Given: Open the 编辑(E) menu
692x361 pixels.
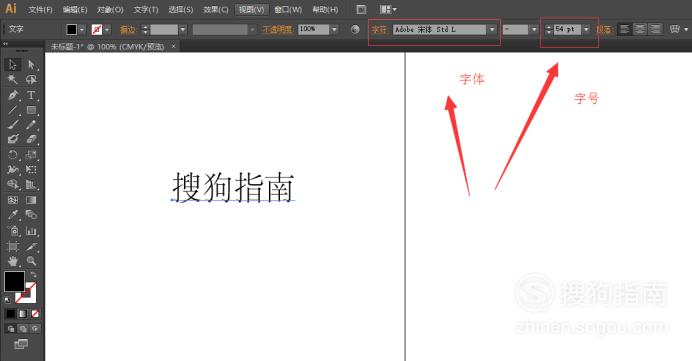Looking at the screenshot, I should click(x=75, y=9).
